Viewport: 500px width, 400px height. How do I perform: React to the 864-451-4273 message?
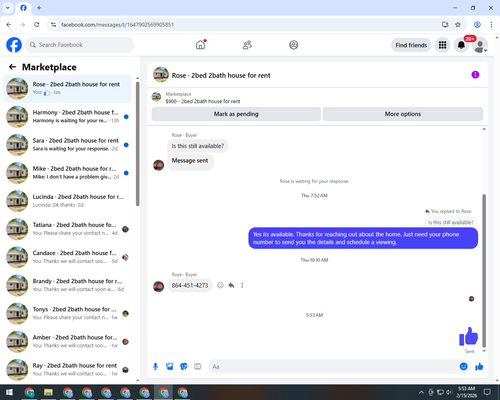pos(220,285)
